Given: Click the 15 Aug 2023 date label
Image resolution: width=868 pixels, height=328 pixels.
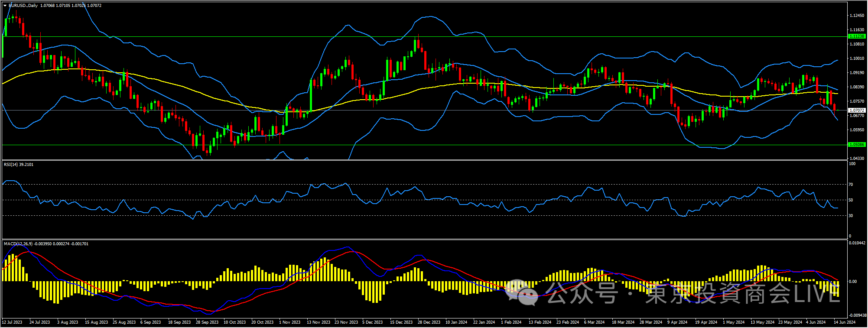Looking at the screenshot, I should click(96, 322).
